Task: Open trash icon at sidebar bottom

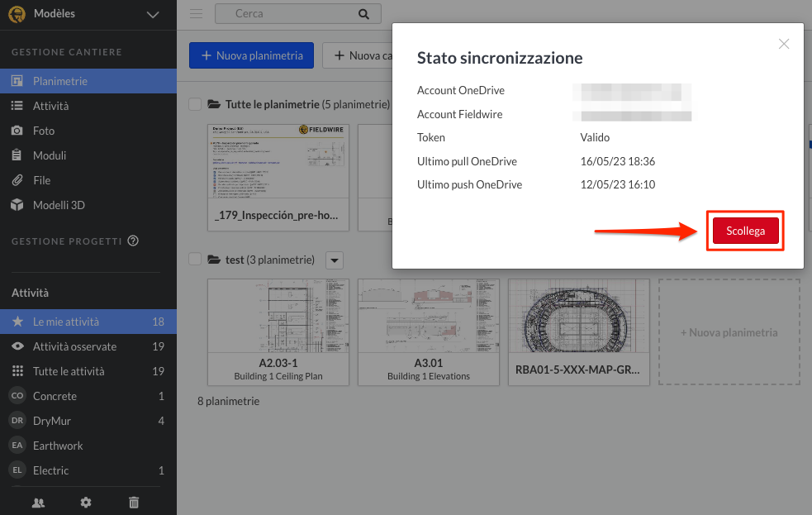Action: pyautogui.click(x=134, y=502)
